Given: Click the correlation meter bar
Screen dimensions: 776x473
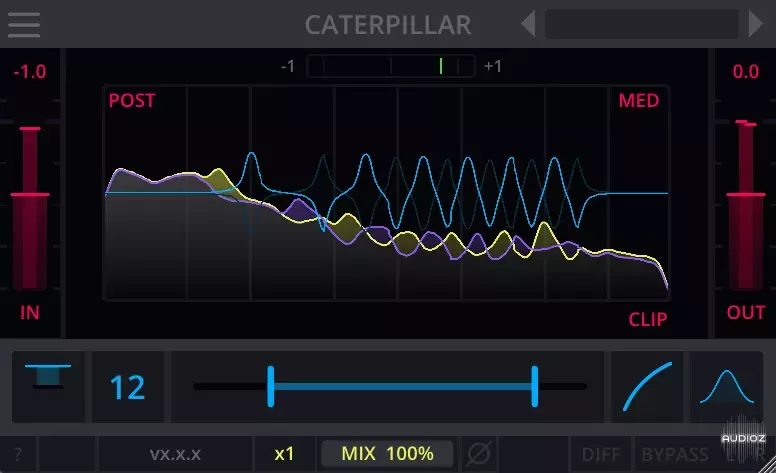Looking at the screenshot, I should click(x=390, y=66).
